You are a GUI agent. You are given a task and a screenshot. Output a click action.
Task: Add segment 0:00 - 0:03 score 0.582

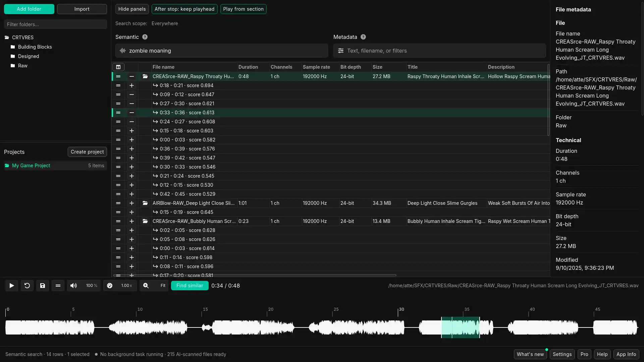[x=132, y=140]
